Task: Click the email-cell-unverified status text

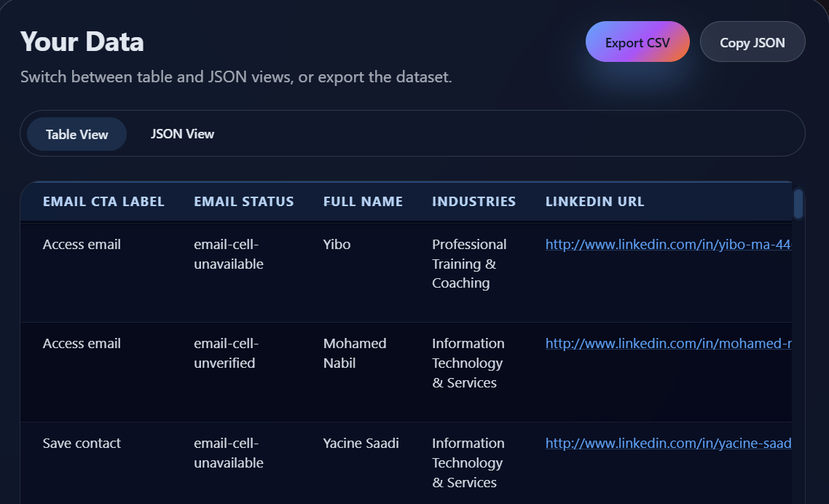Action: pyautogui.click(x=226, y=353)
